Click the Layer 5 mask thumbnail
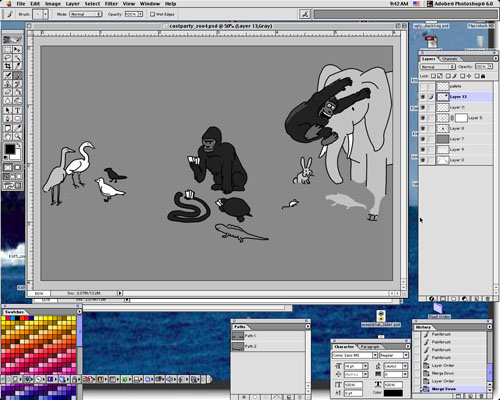This screenshot has width=500, height=400. pyautogui.click(x=461, y=118)
